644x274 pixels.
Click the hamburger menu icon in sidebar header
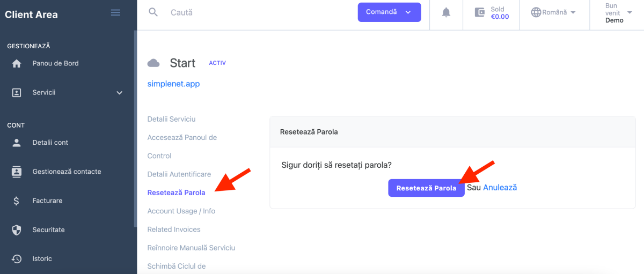tap(115, 13)
